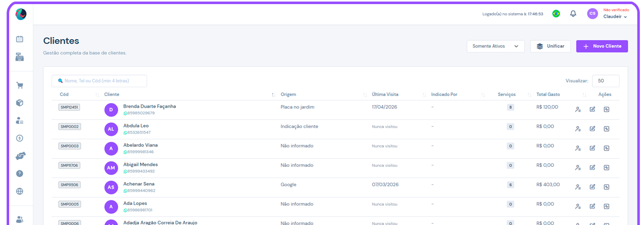Click the SMP12451 code badge
Screen dimensions: 644x225
tap(69, 107)
